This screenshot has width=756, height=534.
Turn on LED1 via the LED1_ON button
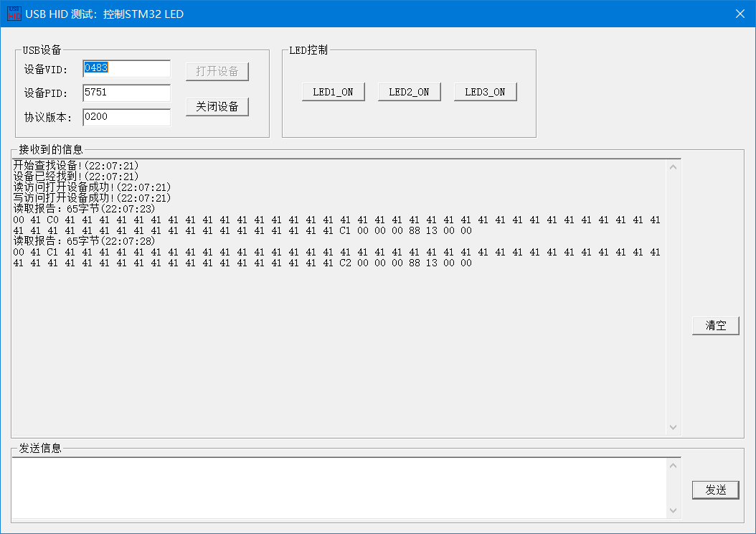tap(333, 91)
